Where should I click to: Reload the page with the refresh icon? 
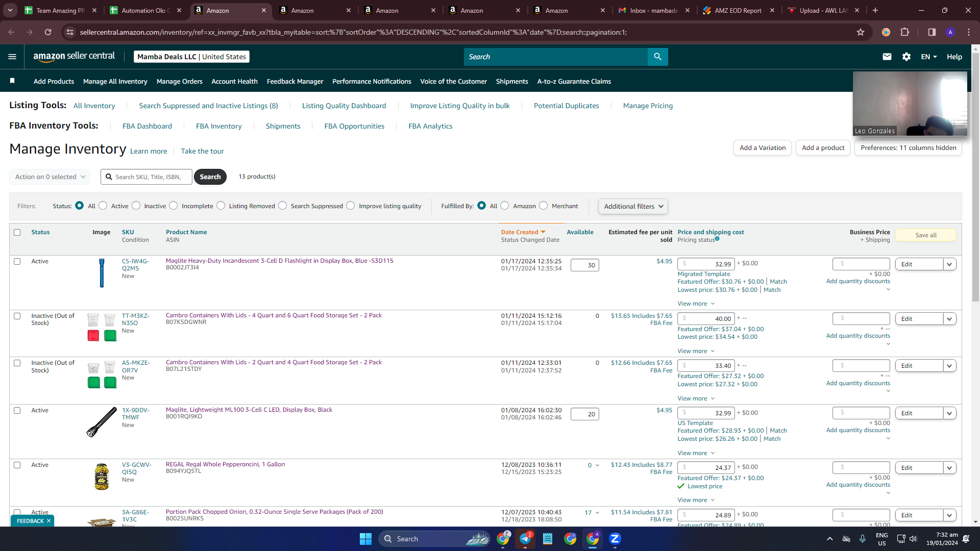click(48, 32)
